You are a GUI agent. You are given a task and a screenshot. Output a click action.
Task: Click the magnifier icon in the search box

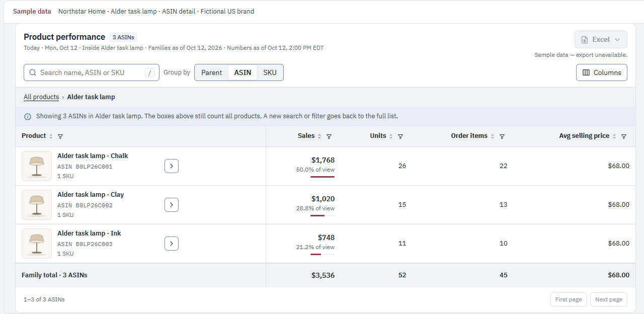[x=33, y=72]
